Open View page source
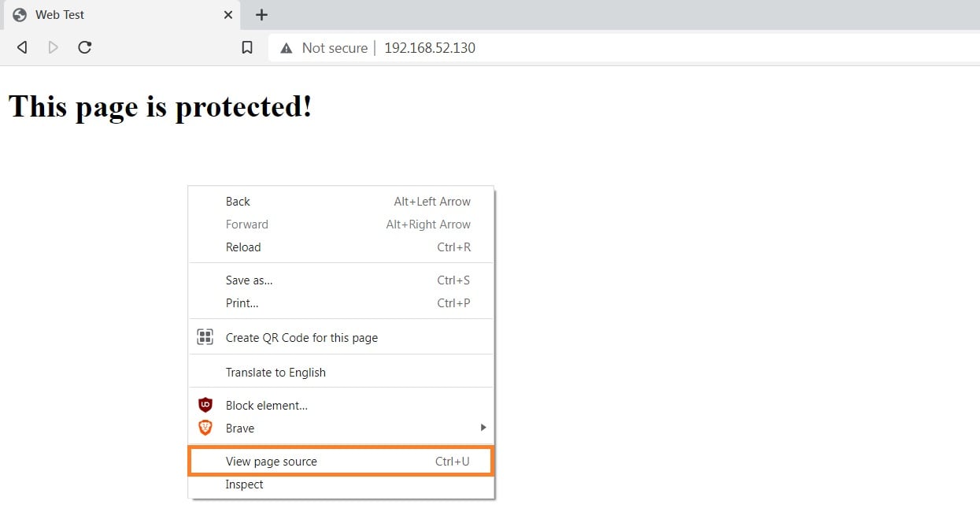Screen dimensions: 980x527 pyautogui.click(x=341, y=462)
